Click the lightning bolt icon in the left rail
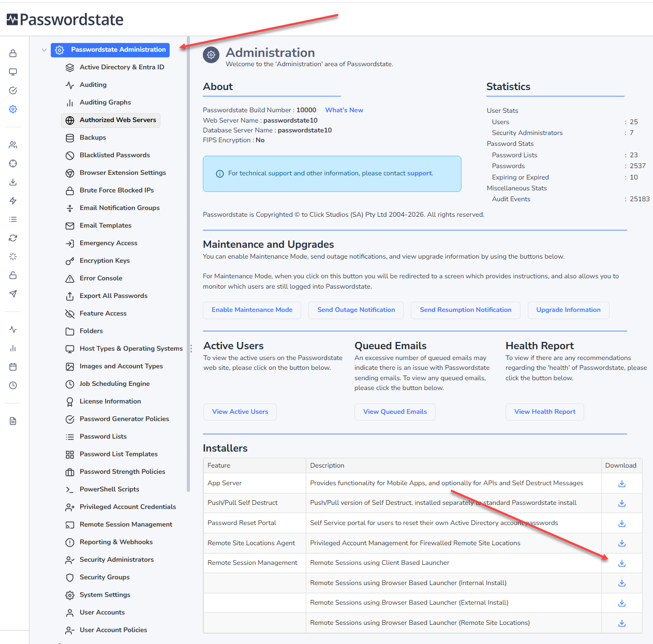The height and width of the screenshot is (644, 653). (13, 201)
